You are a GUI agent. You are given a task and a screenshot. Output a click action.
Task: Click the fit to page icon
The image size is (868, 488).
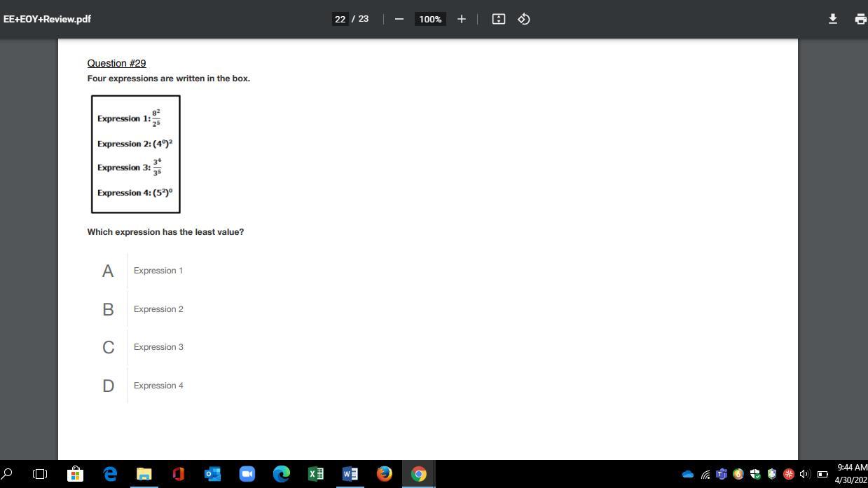coord(499,19)
